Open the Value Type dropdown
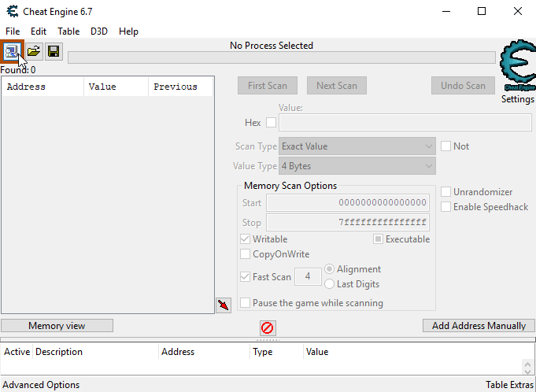Screen dimensions: 536x392 (x=357, y=166)
